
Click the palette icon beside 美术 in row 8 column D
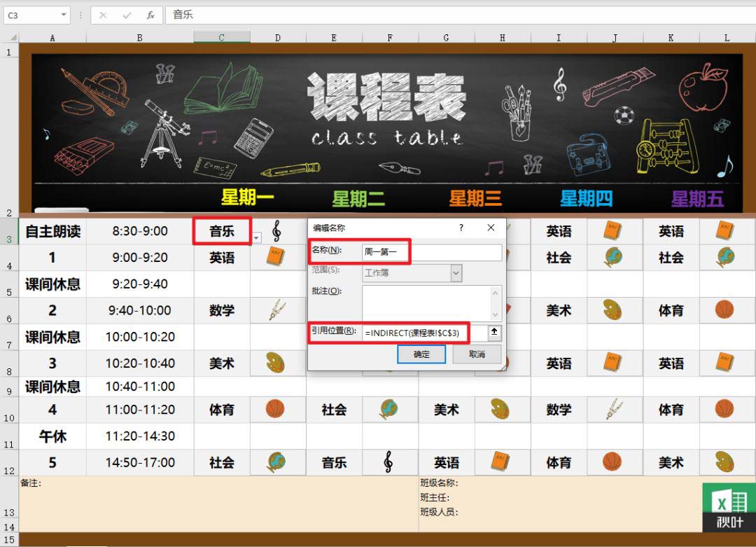coord(276,363)
